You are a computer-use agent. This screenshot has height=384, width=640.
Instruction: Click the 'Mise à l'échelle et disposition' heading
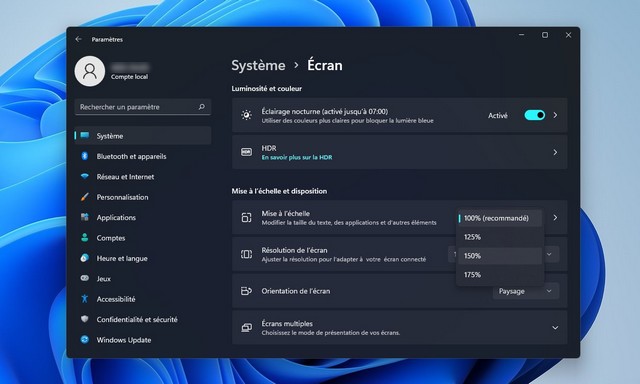279,191
